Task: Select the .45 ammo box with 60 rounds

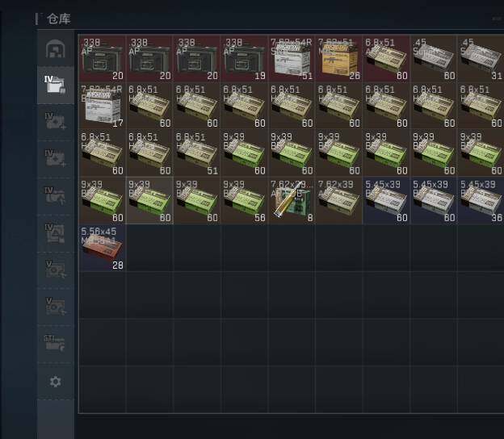Action: click(434, 58)
